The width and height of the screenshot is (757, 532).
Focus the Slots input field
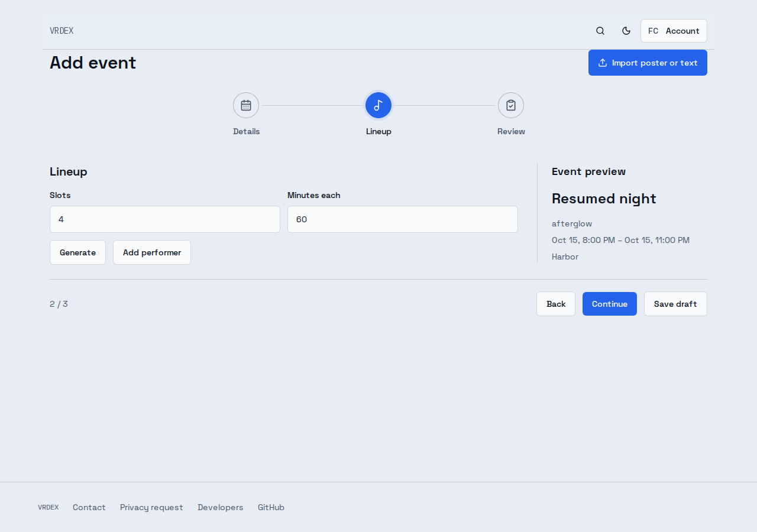[x=165, y=219]
